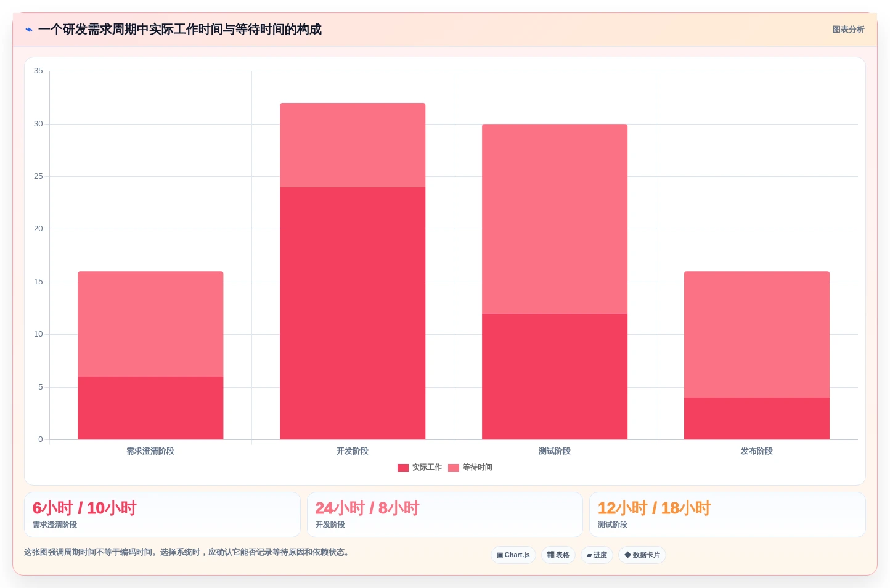Click the 开发阶段 waiting-time bar segment

pyautogui.click(x=353, y=145)
